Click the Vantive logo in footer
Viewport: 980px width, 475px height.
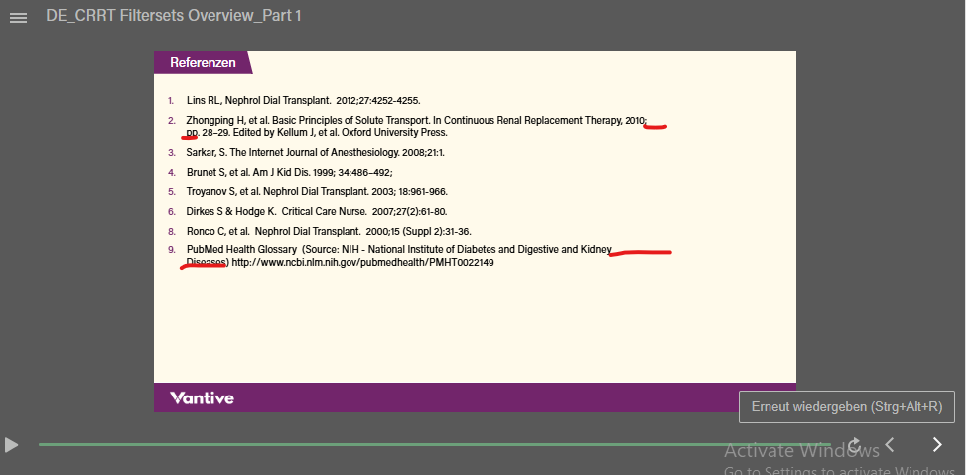tap(202, 398)
